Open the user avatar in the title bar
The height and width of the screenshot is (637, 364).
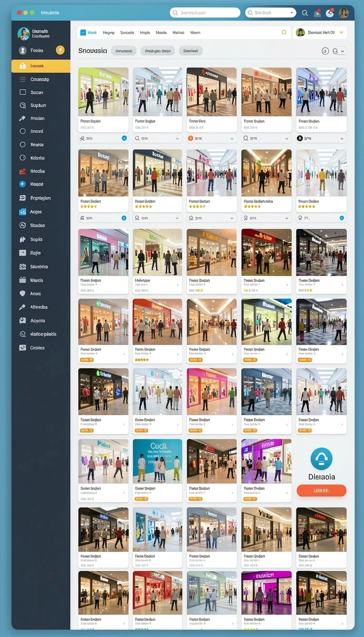coord(344,13)
